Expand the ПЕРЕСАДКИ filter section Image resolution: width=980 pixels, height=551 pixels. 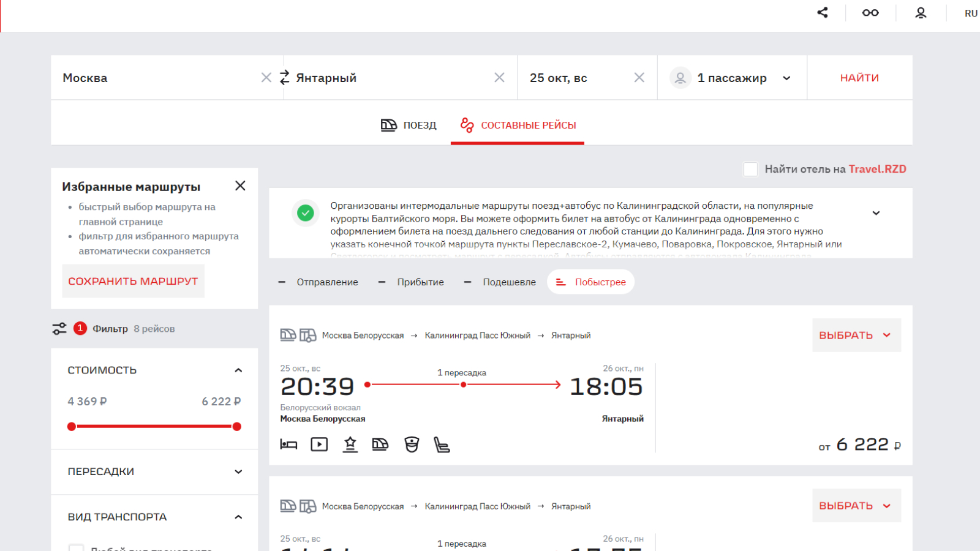click(154, 471)
